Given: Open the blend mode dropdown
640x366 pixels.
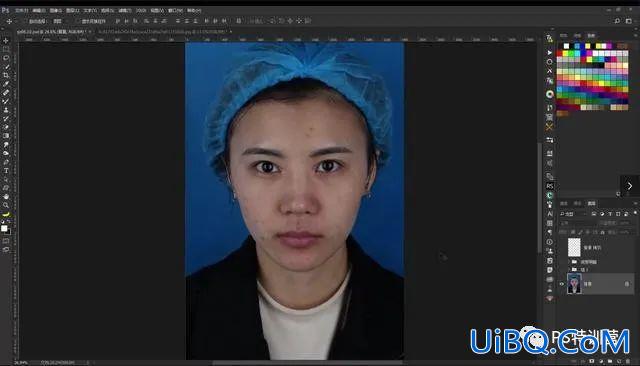Looking at the screenshot, I should tap(578, 223).
